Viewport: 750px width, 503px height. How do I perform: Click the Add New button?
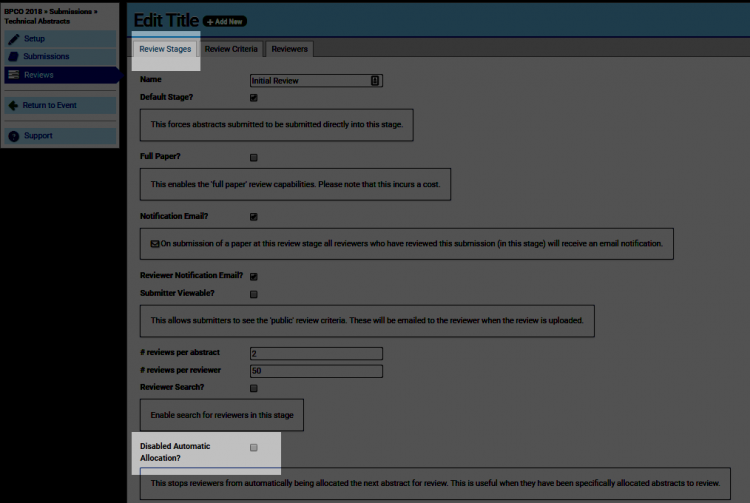225,22
